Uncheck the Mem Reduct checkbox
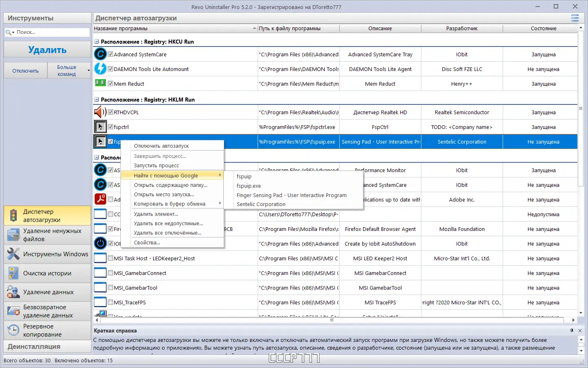The image size is (588, 368). pos(110,83)
